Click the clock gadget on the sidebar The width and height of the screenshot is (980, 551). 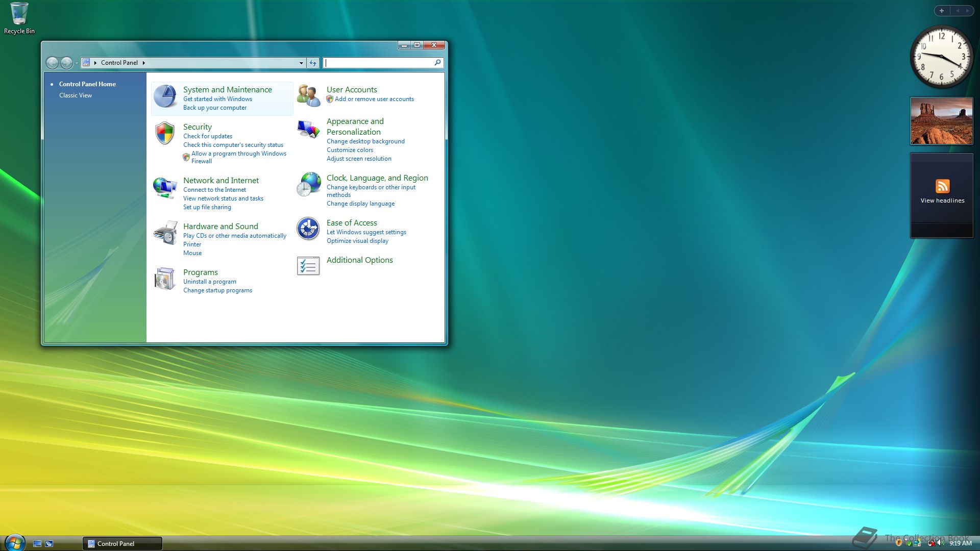(x=942, y=57)
